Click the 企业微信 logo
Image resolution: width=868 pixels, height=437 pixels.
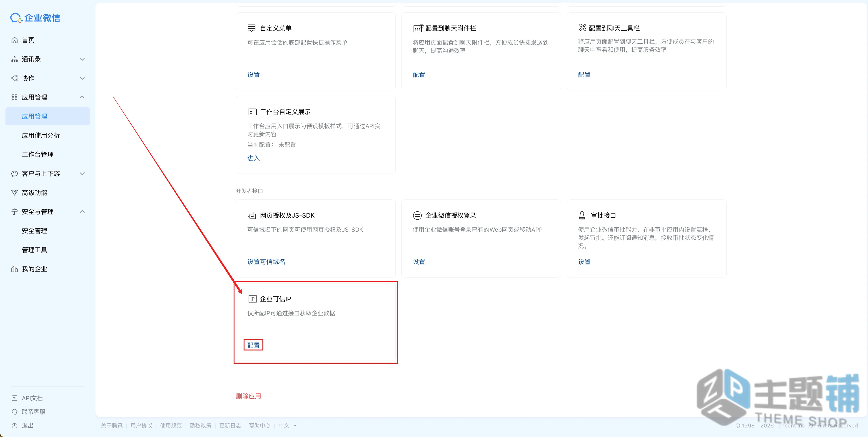pos(35,18)
